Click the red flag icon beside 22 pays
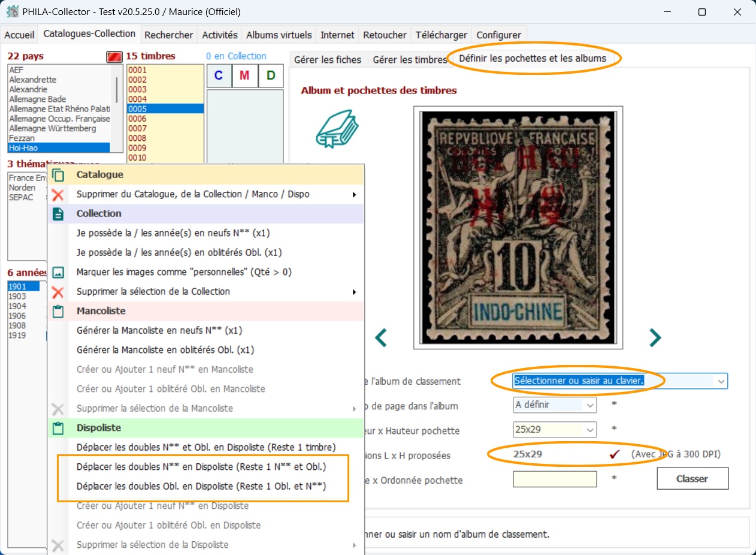756x555 pixels. 114,56
